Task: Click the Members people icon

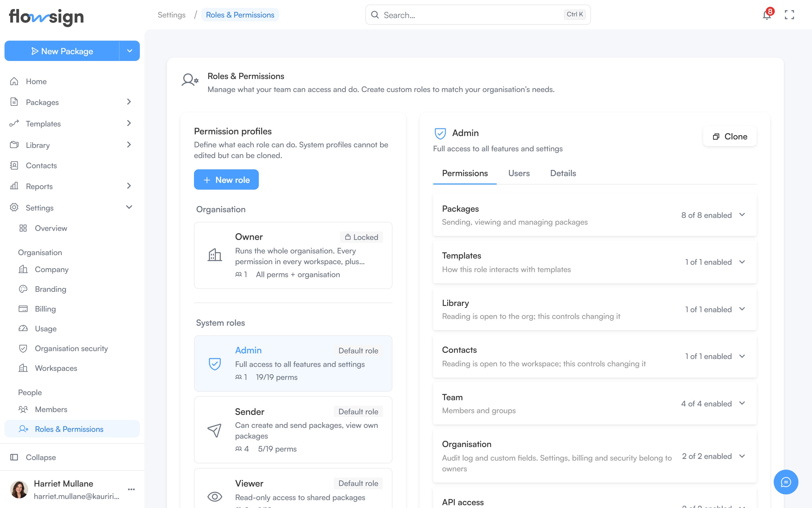Action: pyautogui.click(x=23, y=409)
